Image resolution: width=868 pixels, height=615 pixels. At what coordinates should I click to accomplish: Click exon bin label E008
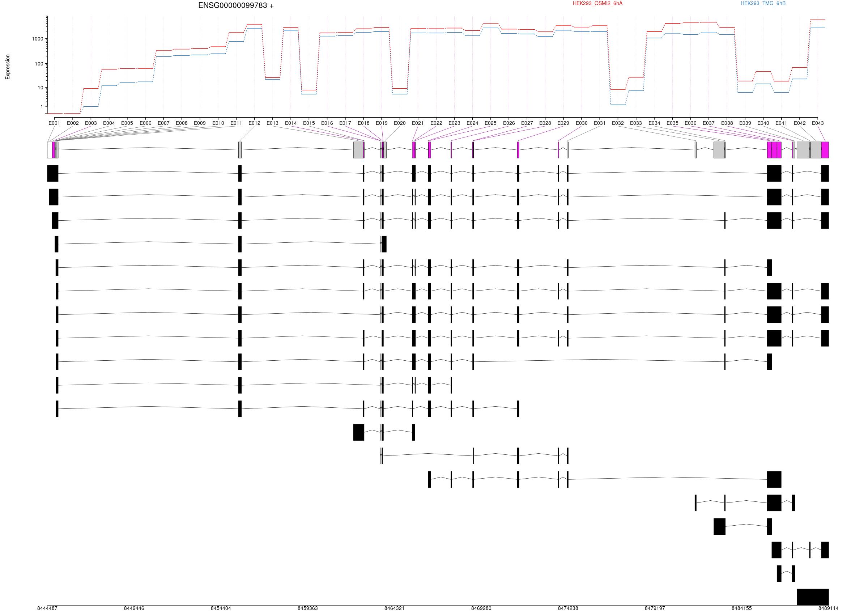[x=182, y=123]
